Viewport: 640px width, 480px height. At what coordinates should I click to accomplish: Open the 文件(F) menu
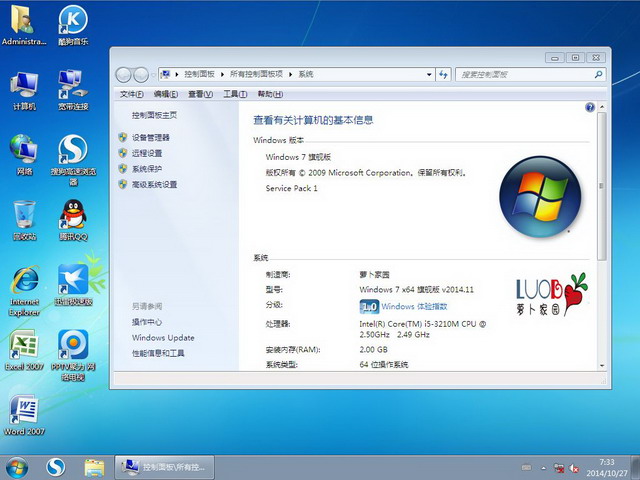pyautogui.click(x=131, y=94)
